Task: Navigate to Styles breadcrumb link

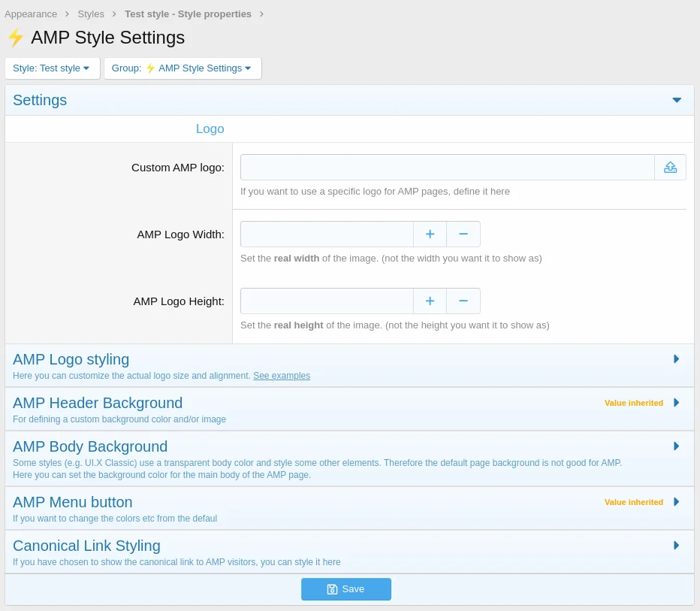Action: tap(91, 14)
